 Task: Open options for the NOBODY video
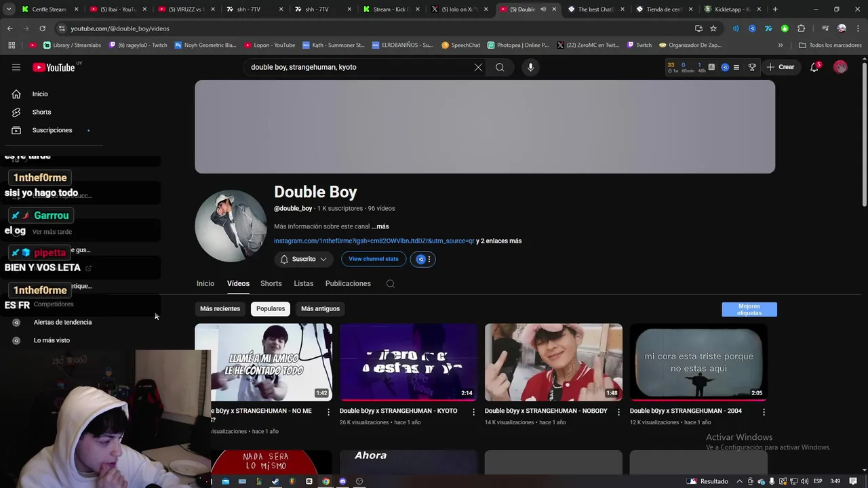pyautogui.click(x=618, y=412)
